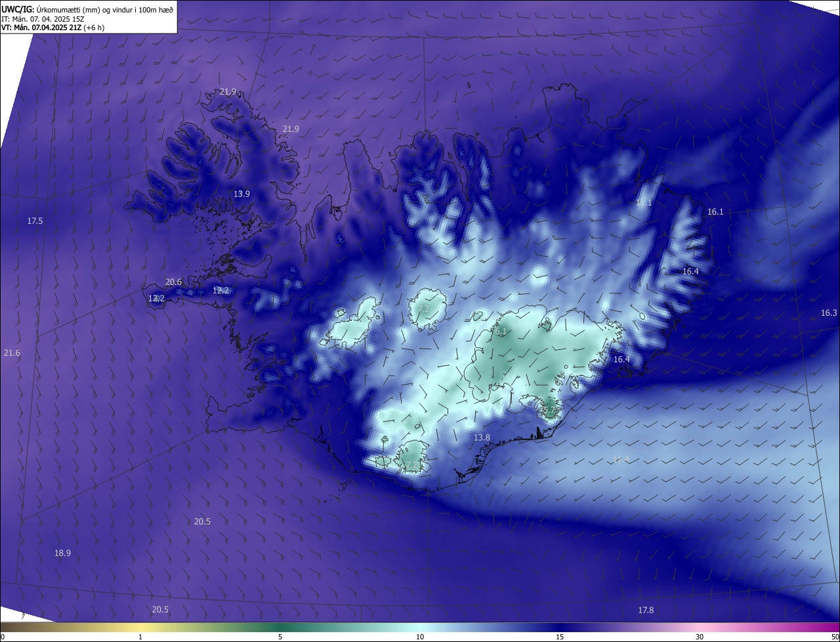Click the 50 tick label on the color scale
The image size is (840, 642).
(x=834, y=637)
